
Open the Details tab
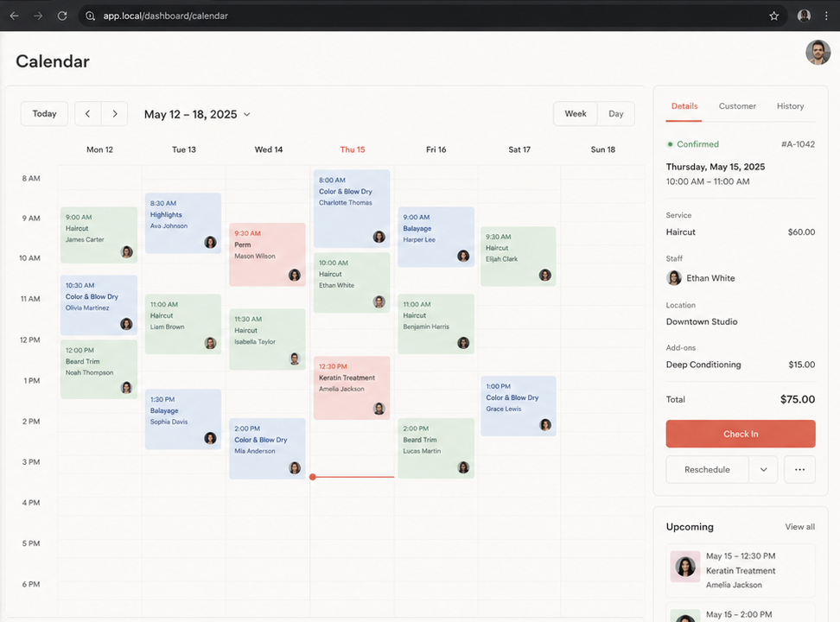pos(684,106)
